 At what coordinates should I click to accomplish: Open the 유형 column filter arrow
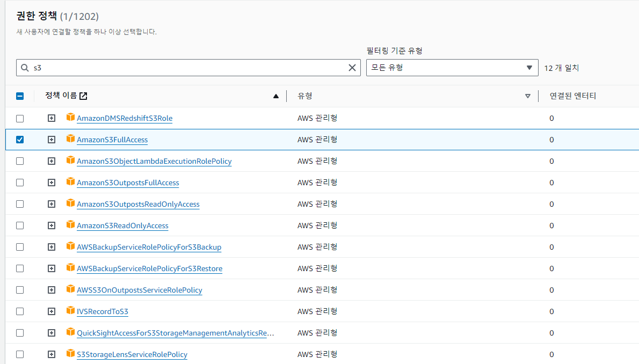pyautogui.click(x=528, y=96)
